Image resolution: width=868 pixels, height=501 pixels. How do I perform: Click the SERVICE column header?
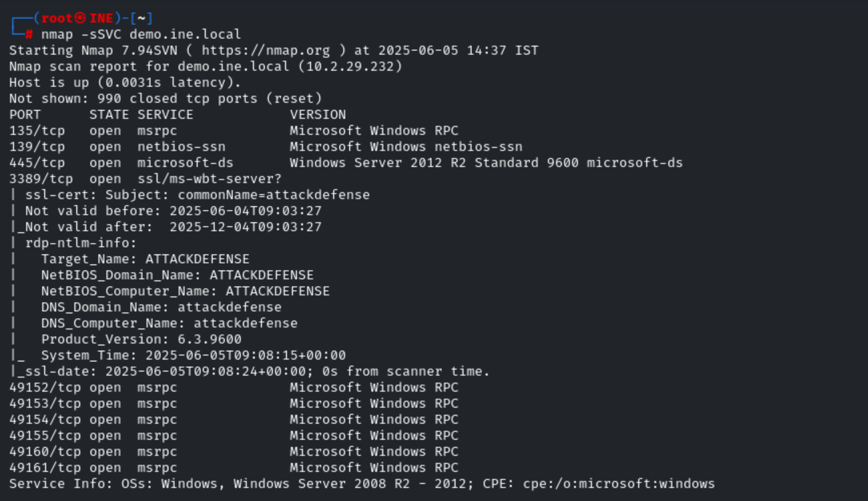coord(165,115)
